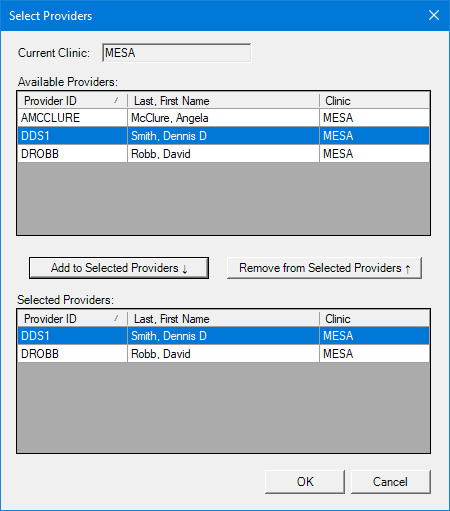Click Remove from Selected Providers button
Viewport: 450px width, 511px height.
[324, 268]
